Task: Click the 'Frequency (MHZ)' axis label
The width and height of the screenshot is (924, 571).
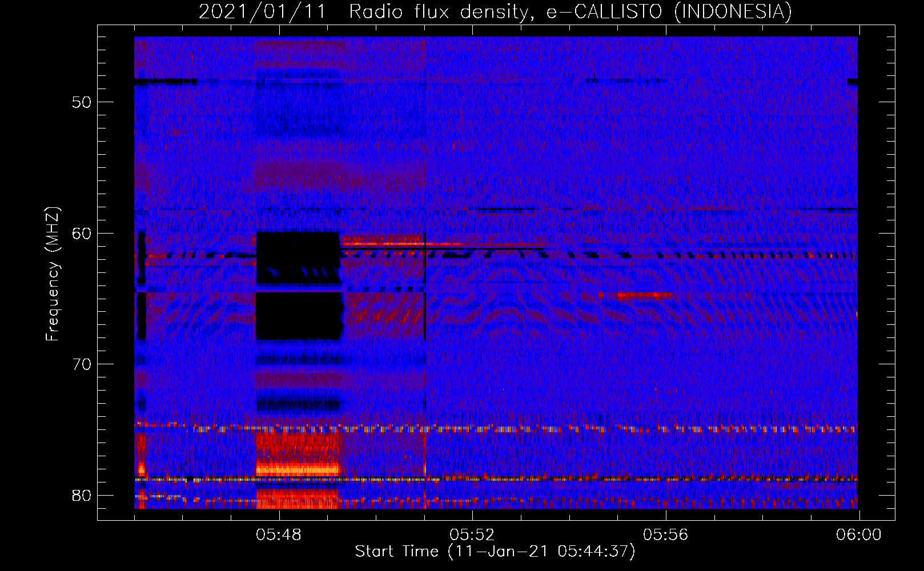Action: point(53,274)
